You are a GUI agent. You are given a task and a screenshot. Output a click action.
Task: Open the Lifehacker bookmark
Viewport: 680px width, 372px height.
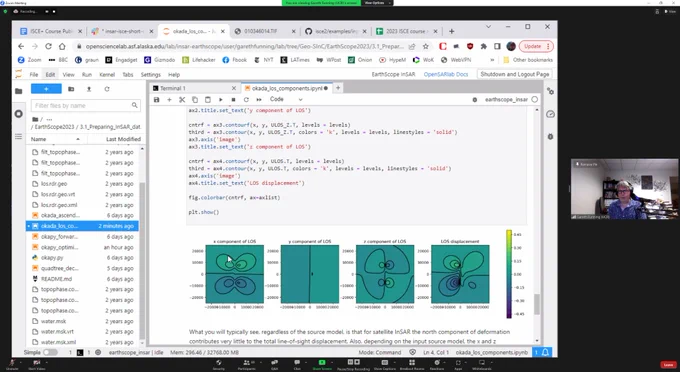[x=199, y=60]
